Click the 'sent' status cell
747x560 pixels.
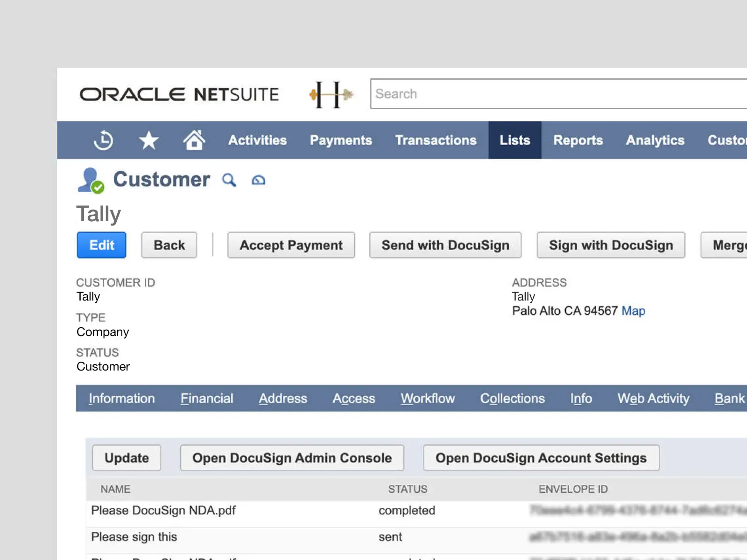coord(390,537)
